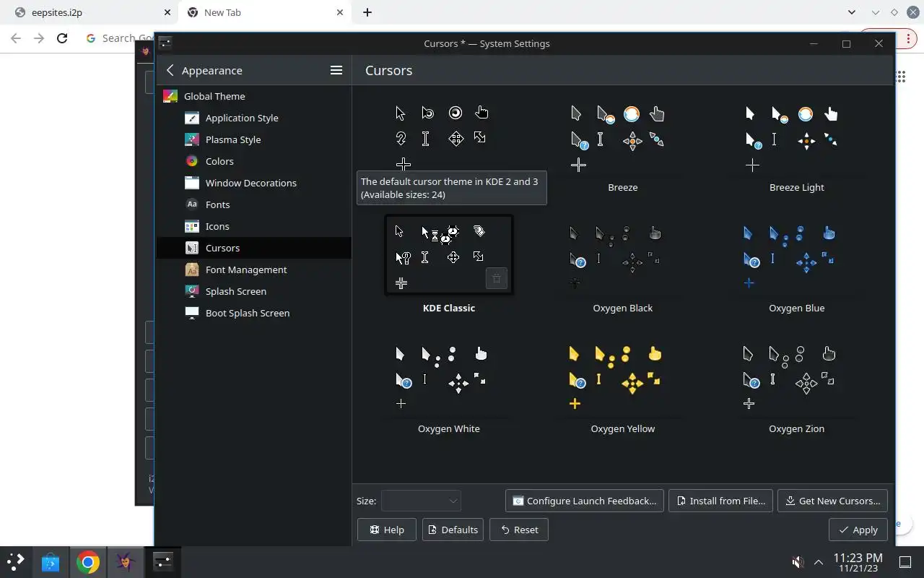The image size is (924, 578).
Task: Open the sidebar hamburger menu
Action: [x=336, y=70]
